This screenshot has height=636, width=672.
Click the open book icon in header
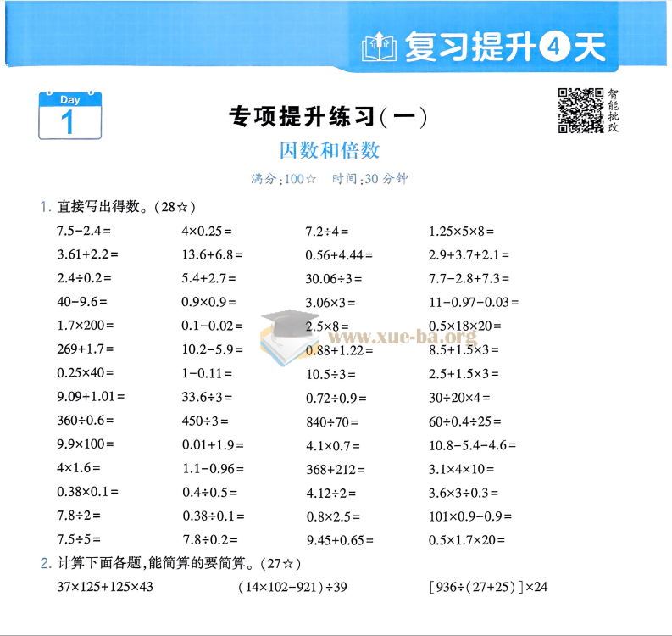click(x=379, y=47)
